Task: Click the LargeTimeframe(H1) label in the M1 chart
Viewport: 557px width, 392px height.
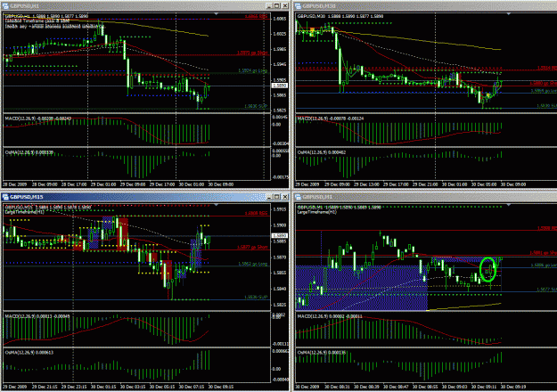Action: click(317, 212)
